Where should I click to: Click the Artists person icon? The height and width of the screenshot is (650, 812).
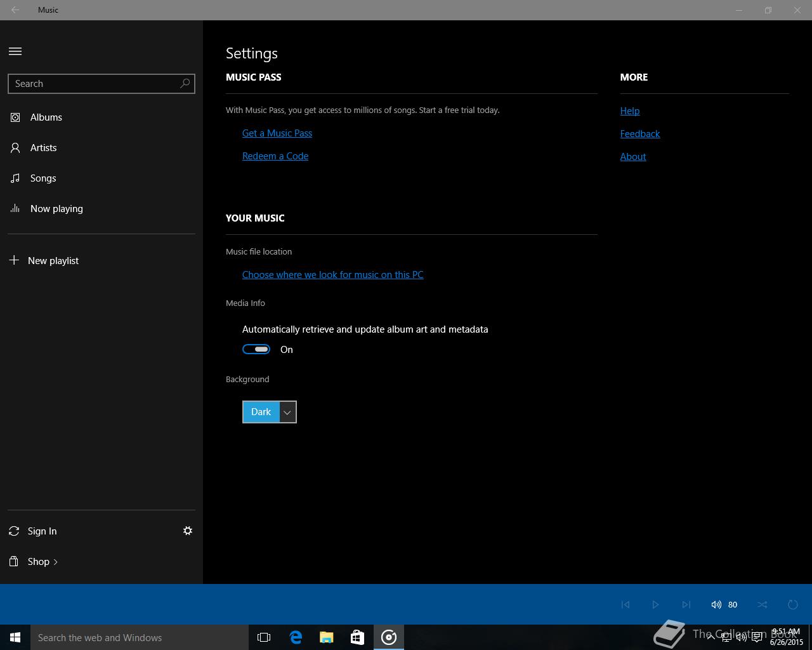pos(15,148)
